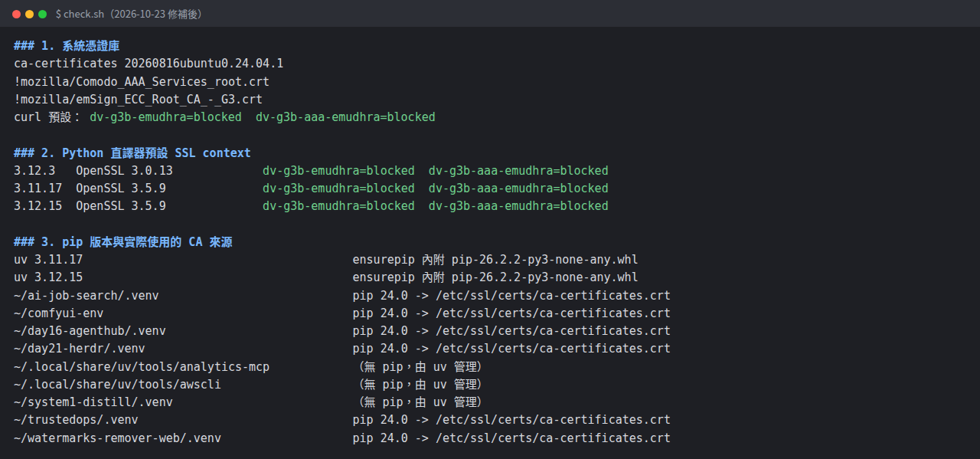
Task: Click "(無 pip，由 uv 管理)" beside analytics-mcp
Action: click(420, 366)
